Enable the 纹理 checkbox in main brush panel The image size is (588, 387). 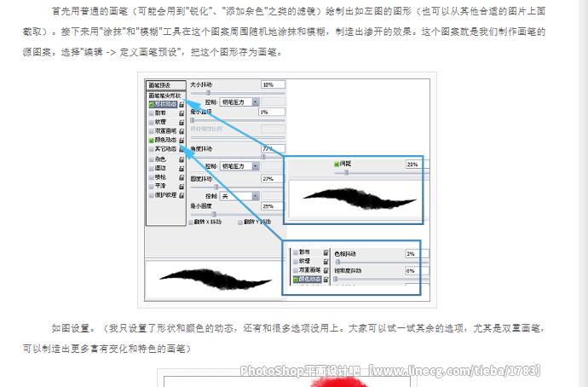click(x=152, y=122)
